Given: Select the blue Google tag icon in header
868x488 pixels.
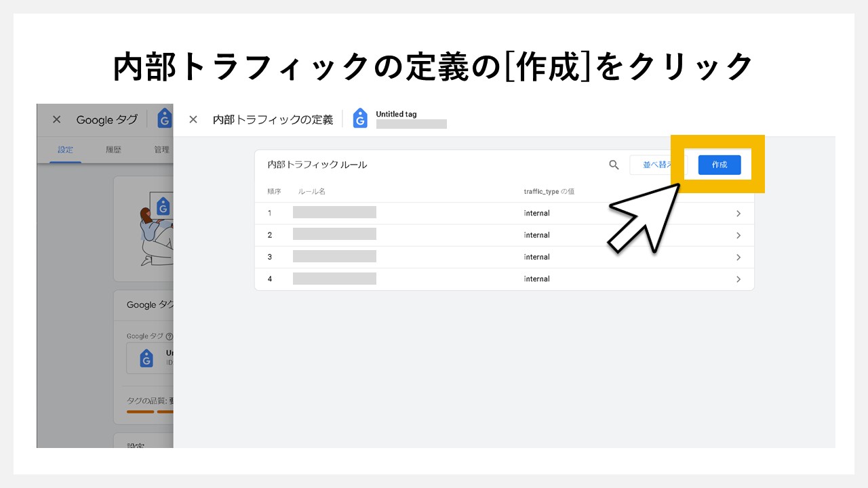Looking at the screenshot, I should [x=163, y=119].
